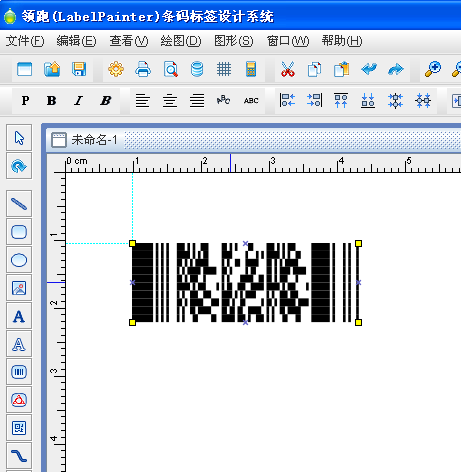Screen dimensions: 461x472
Task: Select the 1D barcode tool
Action: (19, 372)
